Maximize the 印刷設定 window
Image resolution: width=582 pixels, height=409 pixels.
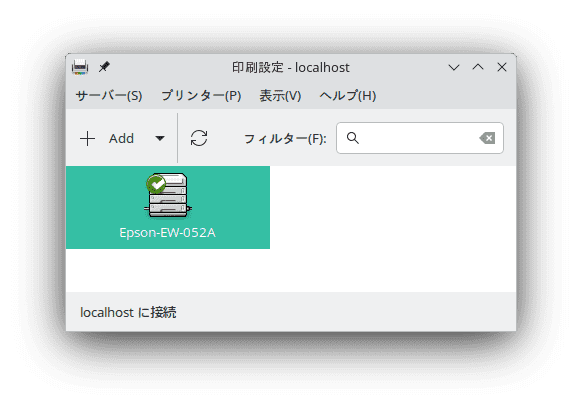pos(478,67)
